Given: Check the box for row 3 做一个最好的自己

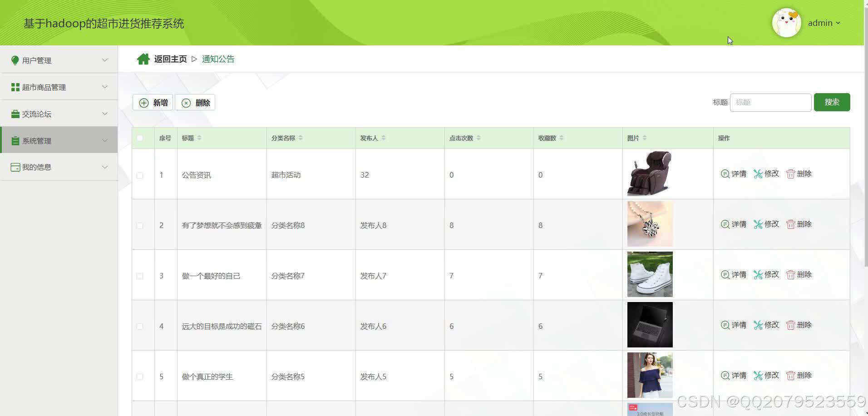Looking at the screenshot, I should coord(140,276).
